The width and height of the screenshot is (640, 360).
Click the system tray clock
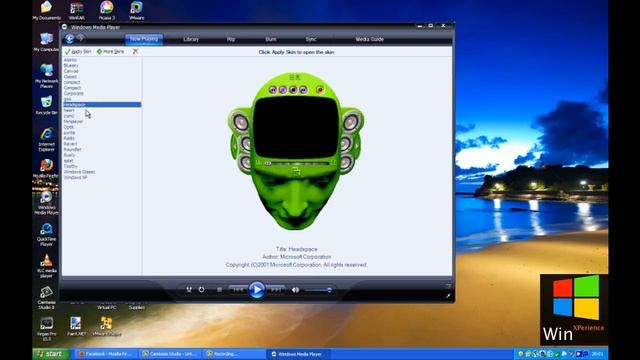tap(598, 354)
